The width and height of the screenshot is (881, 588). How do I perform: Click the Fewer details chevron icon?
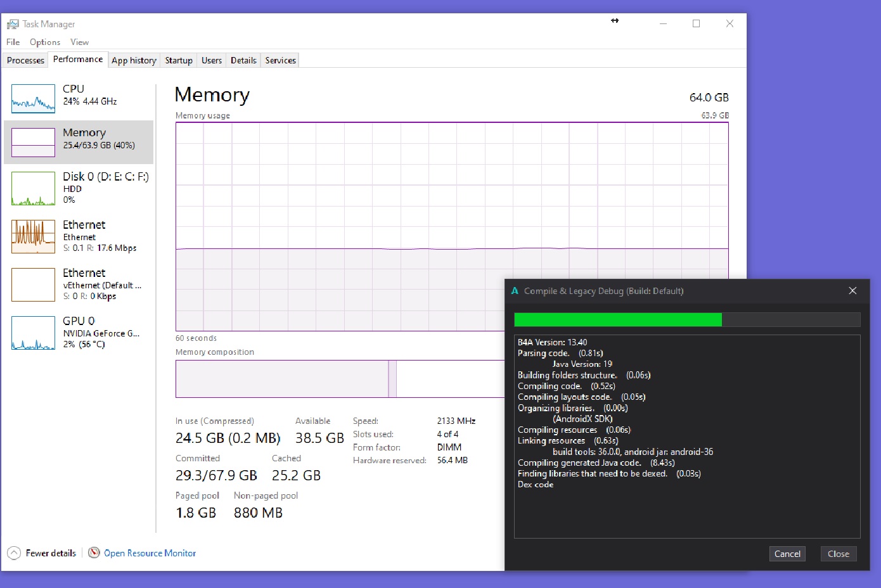point(14,553)
